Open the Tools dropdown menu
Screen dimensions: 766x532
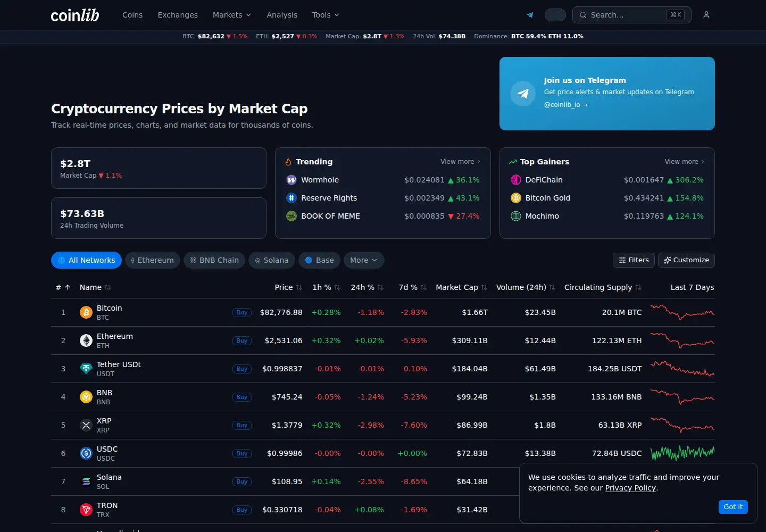point(326,15)
